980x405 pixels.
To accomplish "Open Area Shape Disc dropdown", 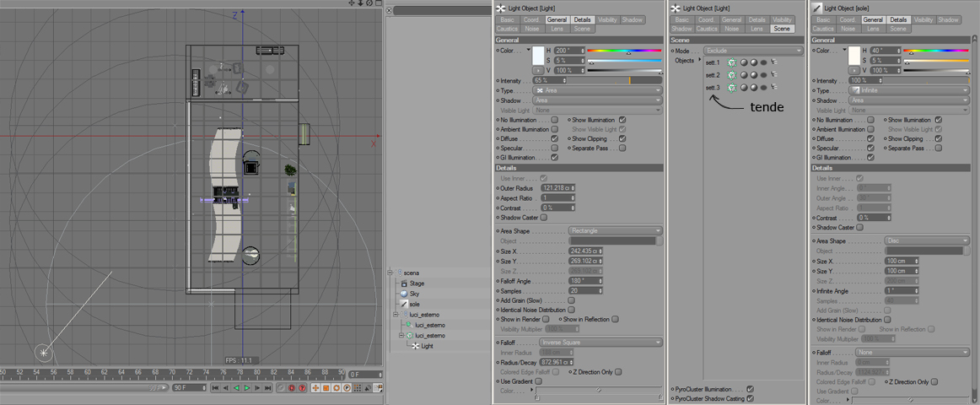I will point(927,240).
